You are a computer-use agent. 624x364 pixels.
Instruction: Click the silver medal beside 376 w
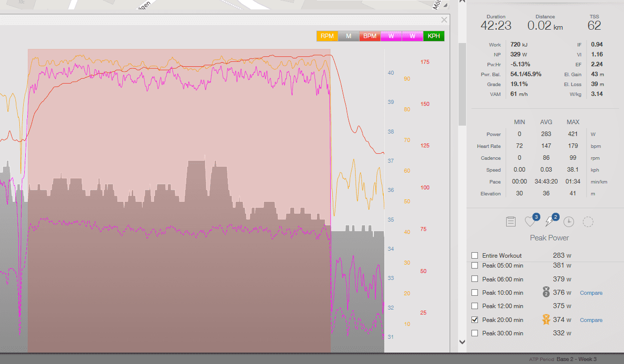coord(546,292)
